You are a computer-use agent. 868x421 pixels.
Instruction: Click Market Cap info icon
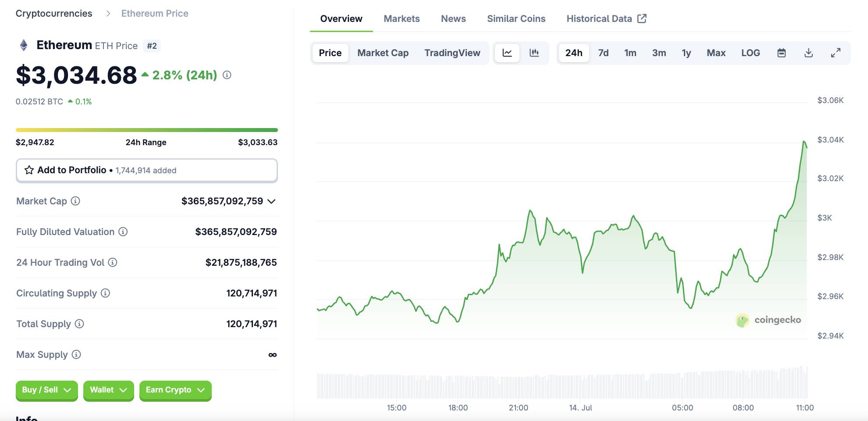[75, 201]
